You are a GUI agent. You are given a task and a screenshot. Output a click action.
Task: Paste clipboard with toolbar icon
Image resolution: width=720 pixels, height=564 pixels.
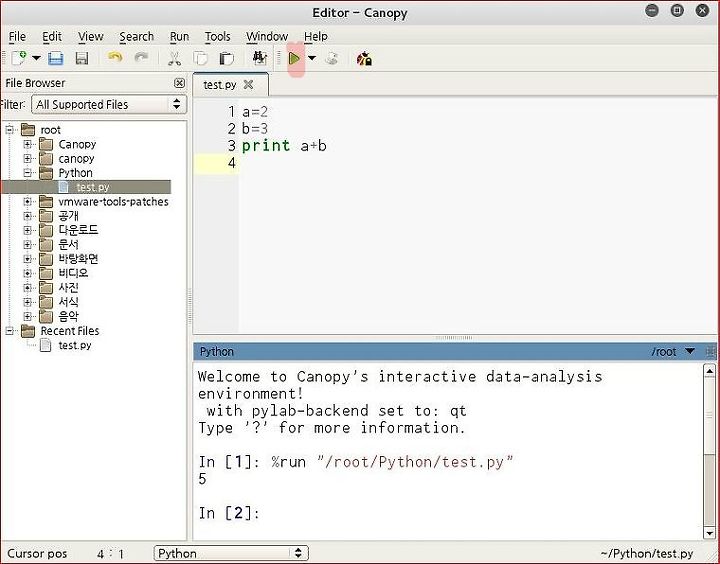226,58
